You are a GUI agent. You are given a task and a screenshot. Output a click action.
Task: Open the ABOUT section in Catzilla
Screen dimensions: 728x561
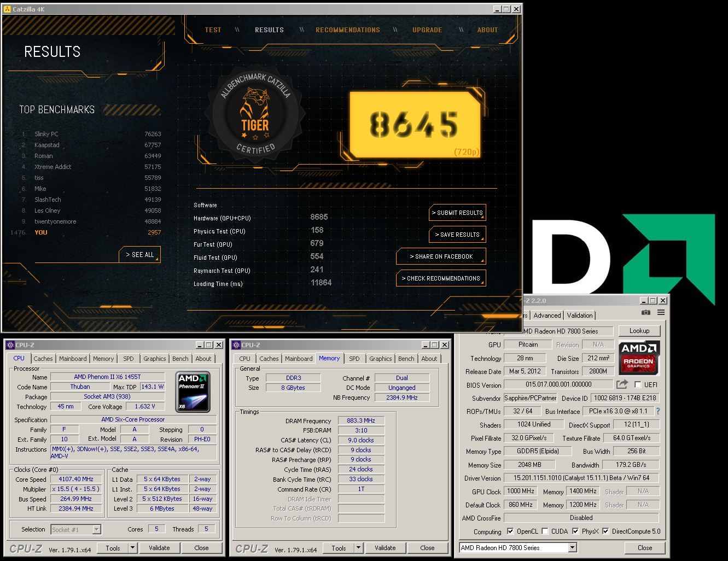(487, 30)
